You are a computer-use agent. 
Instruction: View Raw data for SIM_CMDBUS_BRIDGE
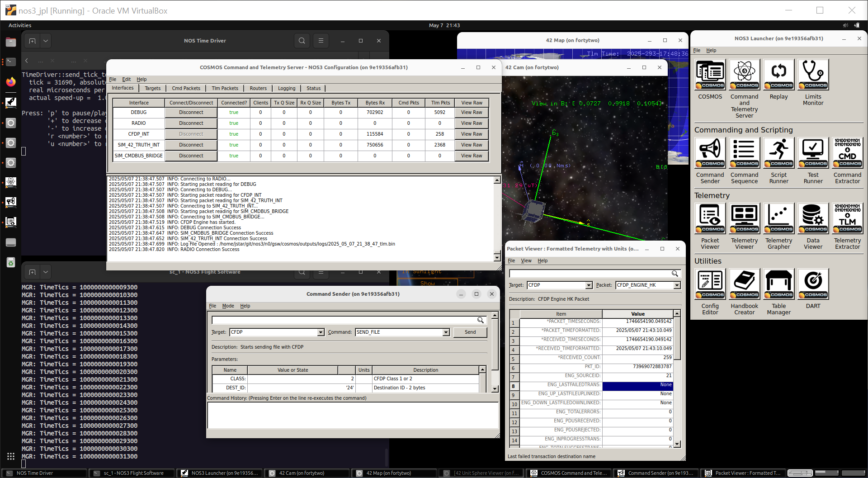(472, 156)
